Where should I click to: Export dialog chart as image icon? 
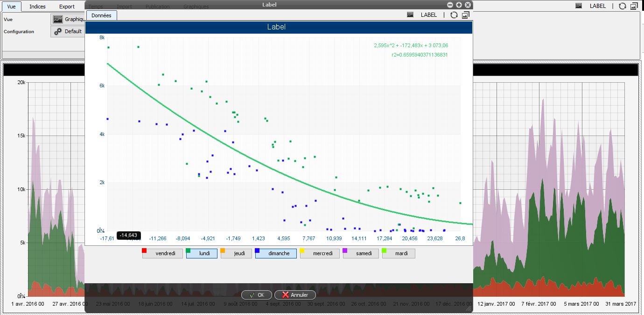tap(465, 15)
